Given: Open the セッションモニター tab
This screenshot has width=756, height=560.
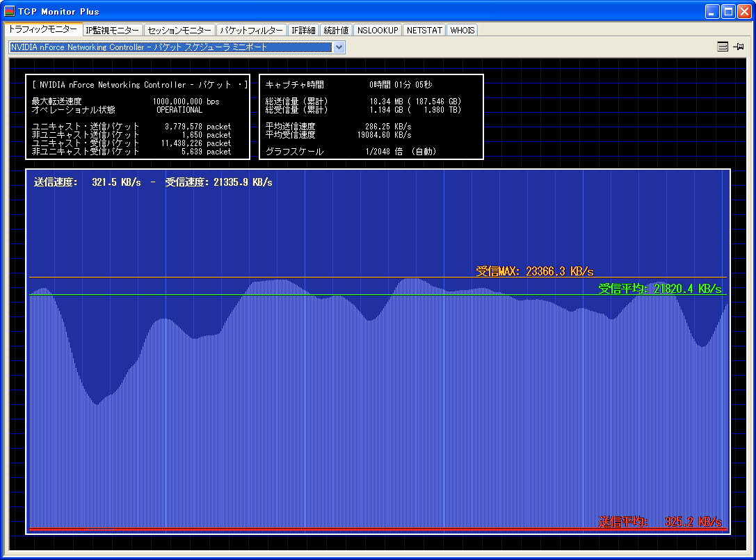Looking at the screenshot, I should pos(179,30).
